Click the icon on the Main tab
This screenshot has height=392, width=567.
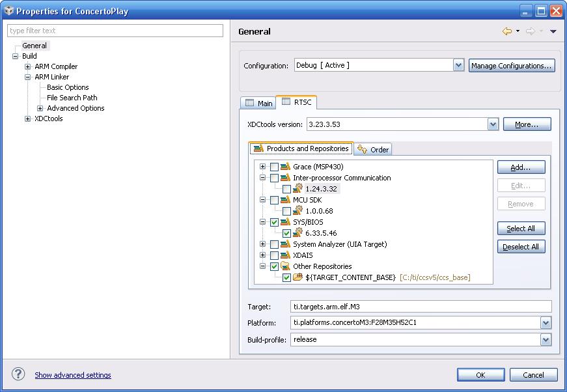click(x=250, y=102)
